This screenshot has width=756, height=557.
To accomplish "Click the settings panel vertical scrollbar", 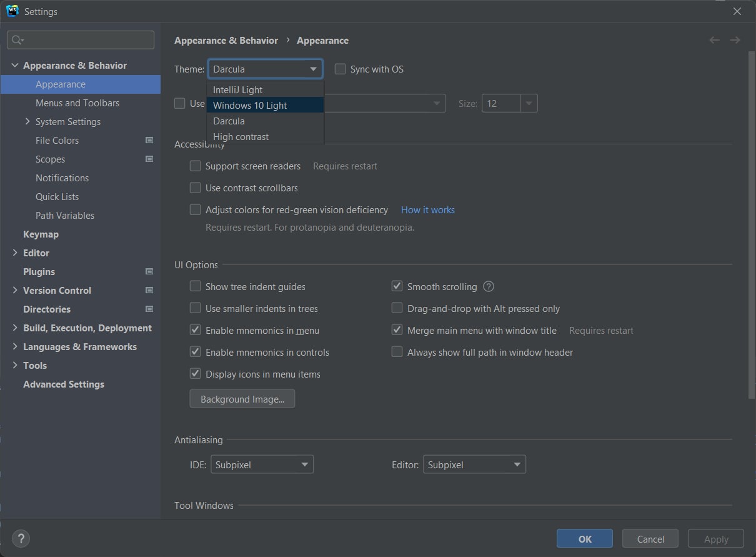I will pos(751,225).
